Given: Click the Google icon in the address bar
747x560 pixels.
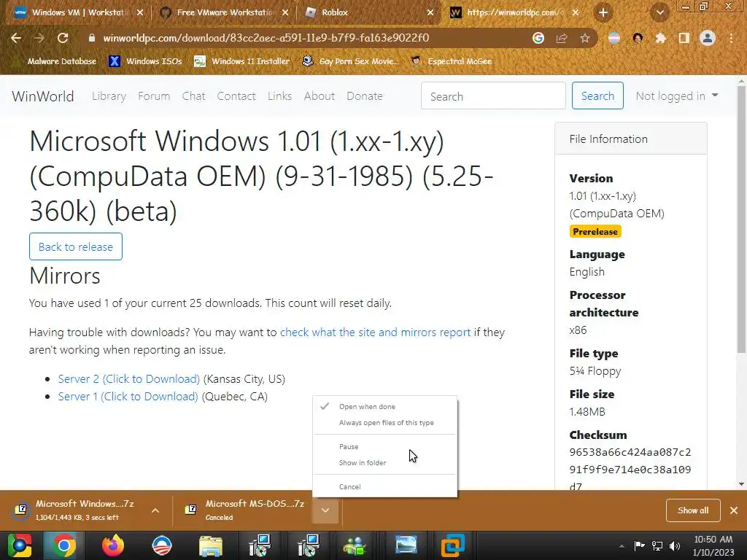Looking at the screenshot, I should tap(538, 38).
